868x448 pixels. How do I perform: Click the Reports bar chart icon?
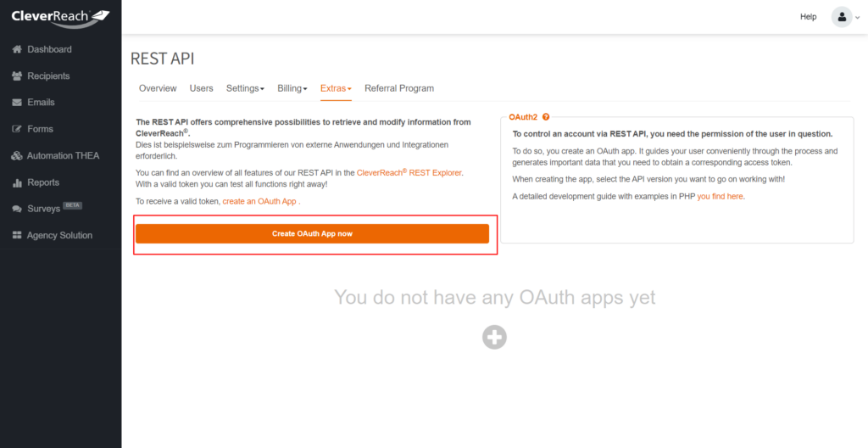pyautogui.click(x=17, y=182)
